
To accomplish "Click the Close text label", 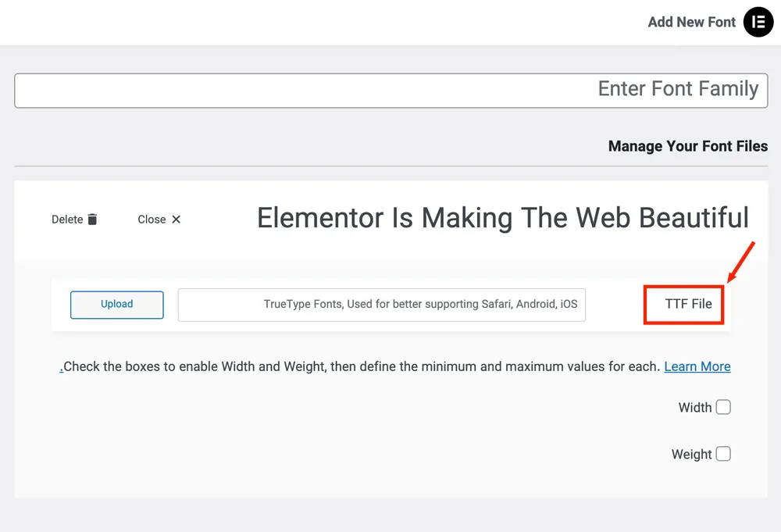I will (152, 220).
